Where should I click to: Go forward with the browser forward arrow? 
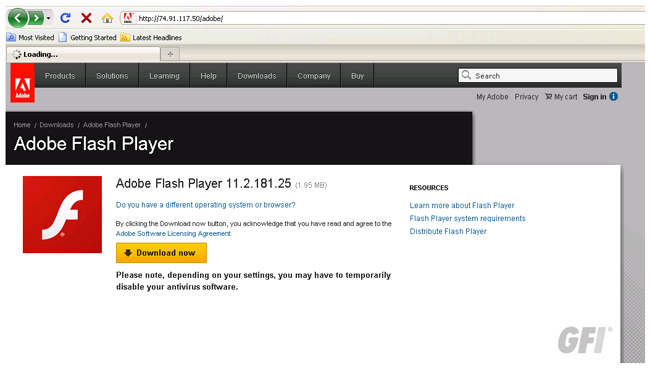[36, 18]
